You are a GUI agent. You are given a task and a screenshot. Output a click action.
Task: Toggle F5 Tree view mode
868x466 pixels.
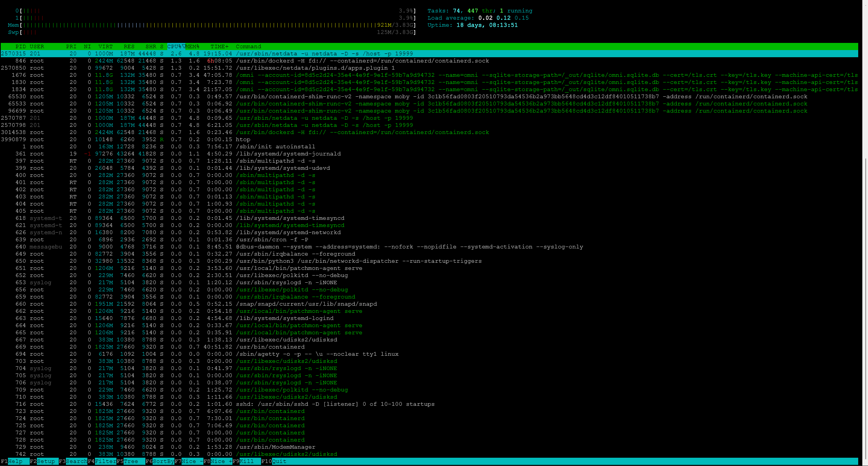pos(131,461)
